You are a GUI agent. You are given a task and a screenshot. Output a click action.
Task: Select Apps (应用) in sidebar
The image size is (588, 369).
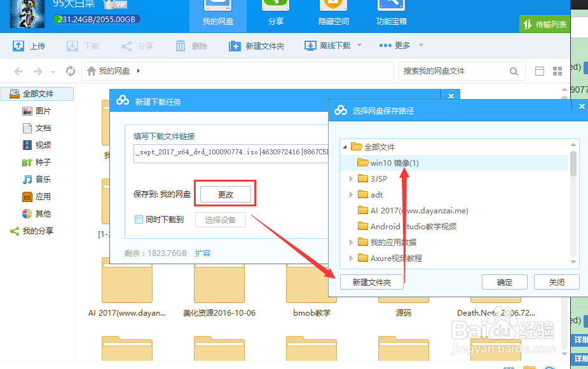37,197
